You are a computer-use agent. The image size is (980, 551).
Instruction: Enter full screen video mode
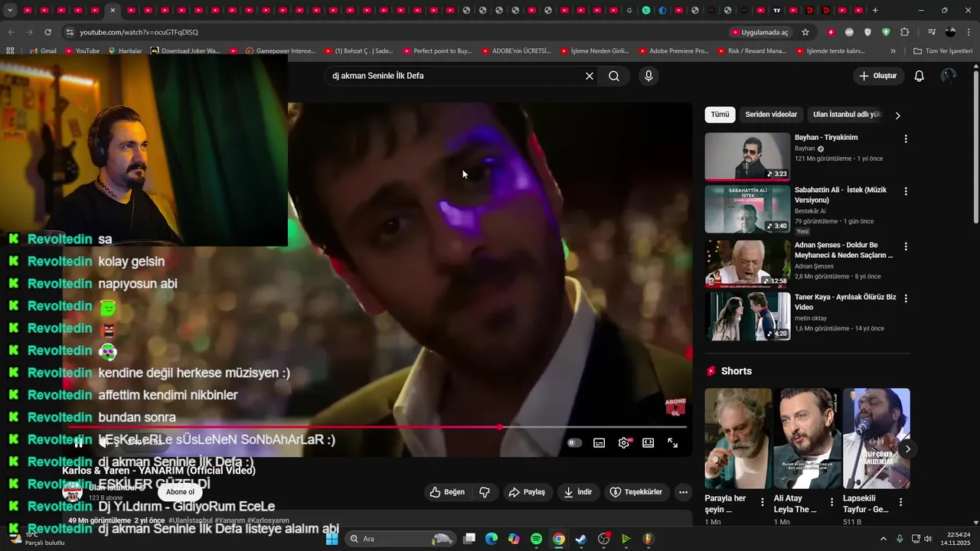pyautogui.click(x=673, y=442)
